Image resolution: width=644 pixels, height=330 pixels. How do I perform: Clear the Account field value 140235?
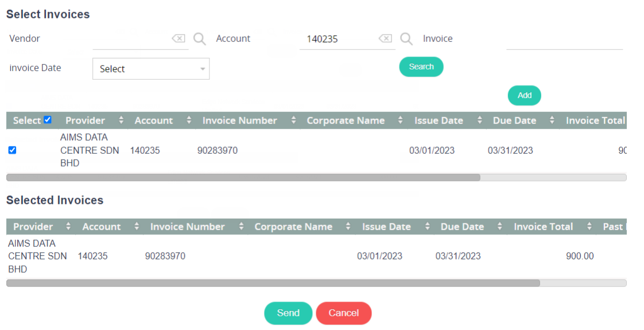[x=385, y=38]
